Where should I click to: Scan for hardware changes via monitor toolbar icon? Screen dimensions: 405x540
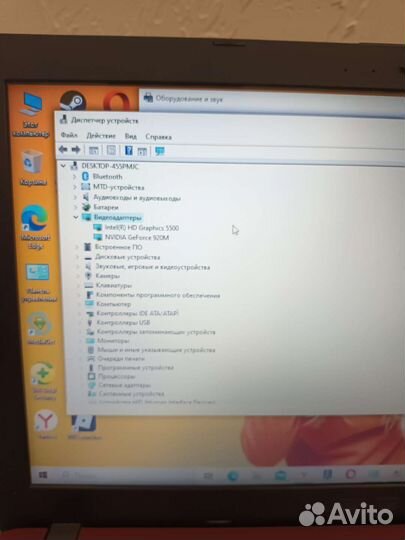point(159,151)
